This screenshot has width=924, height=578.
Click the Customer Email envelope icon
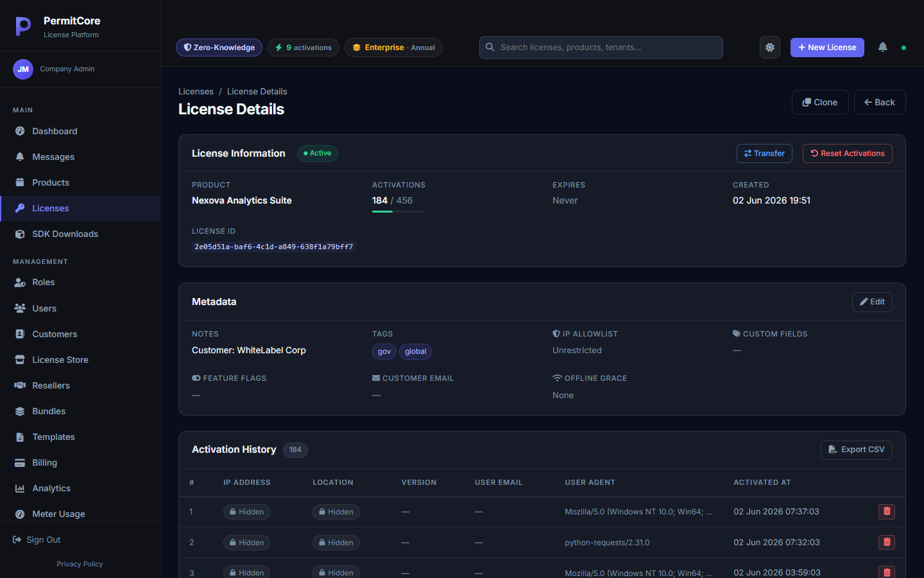[x=376, y=378]
